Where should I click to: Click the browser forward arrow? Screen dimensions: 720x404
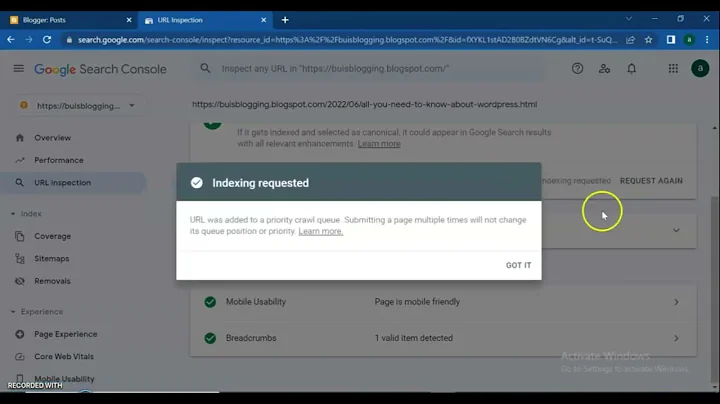(x=28, y=40)
